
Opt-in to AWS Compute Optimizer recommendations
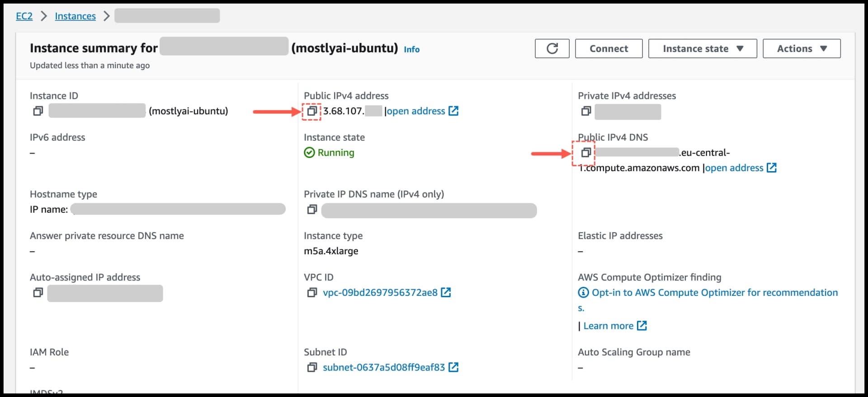710,293
